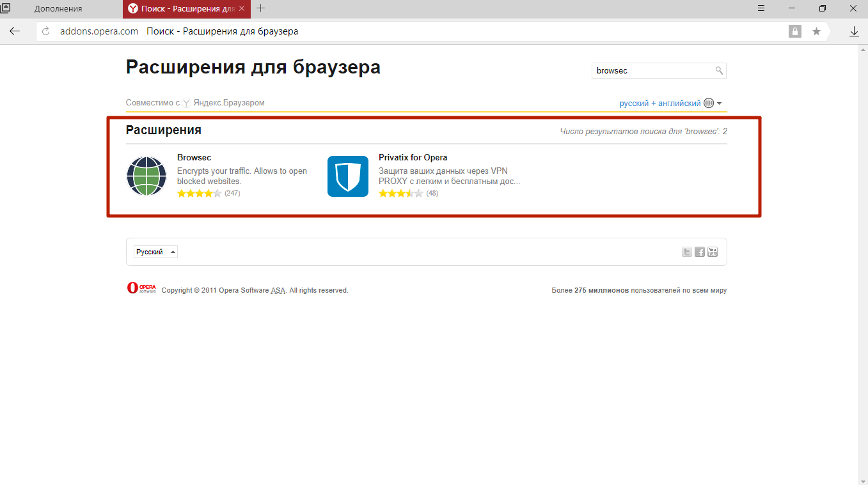Viewport: 868px width, 485px height.
Task: Open downloads with the arrow icon
Action: 854,31
